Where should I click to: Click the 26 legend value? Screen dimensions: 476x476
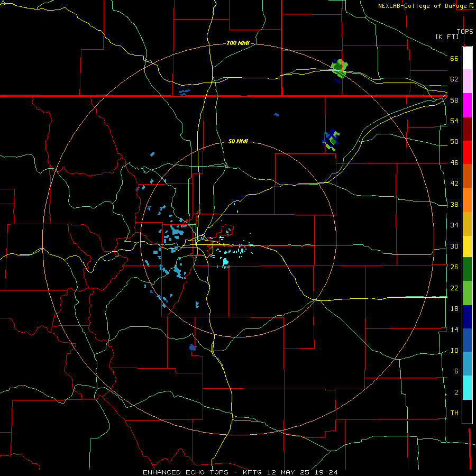454,267
